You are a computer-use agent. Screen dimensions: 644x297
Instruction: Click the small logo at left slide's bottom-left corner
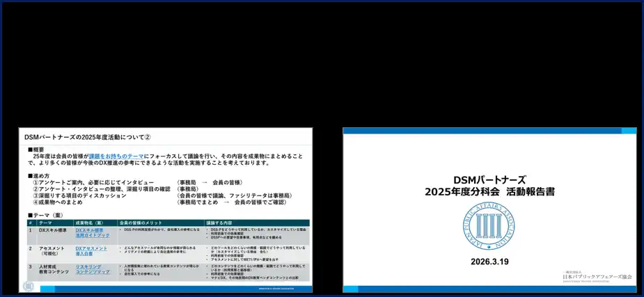29,286
